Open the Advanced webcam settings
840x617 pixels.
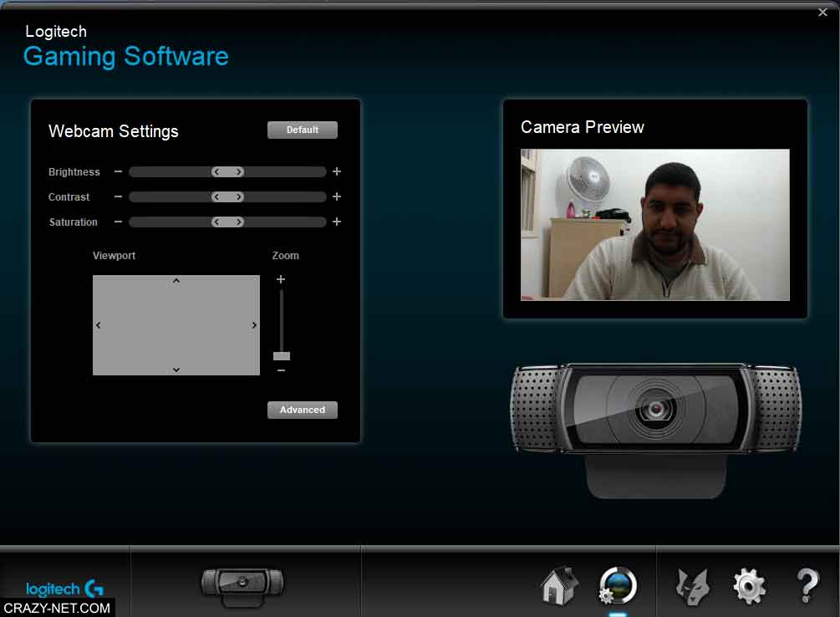coord(302,410)
